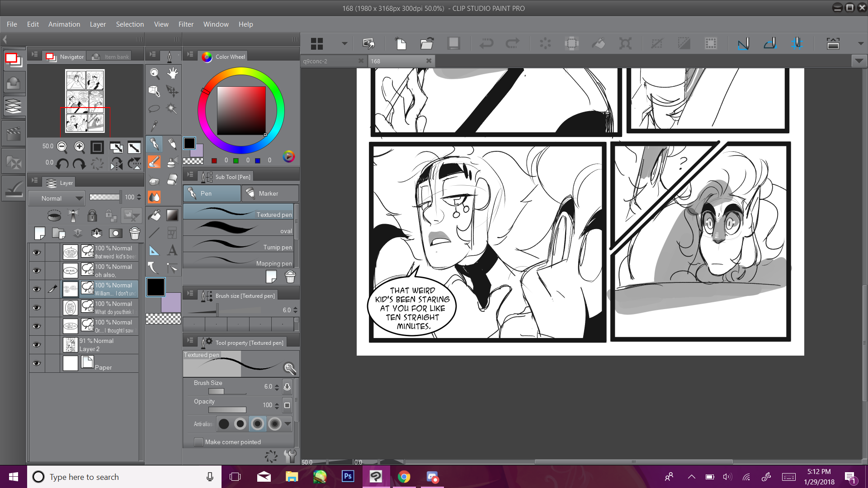
Task: Select the Text tool
Action: point(172,250)
